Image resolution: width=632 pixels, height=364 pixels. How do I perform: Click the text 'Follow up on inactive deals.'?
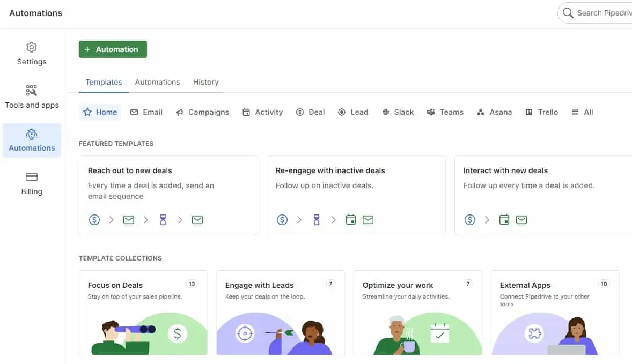[325, 185]
